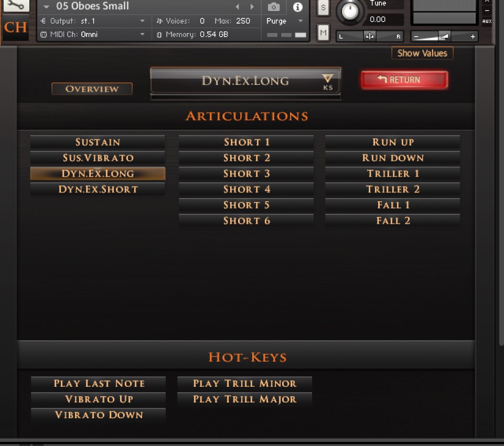Open the Output st.1 dropdown
Screen dimensions: 504x446
coord(142,21)
